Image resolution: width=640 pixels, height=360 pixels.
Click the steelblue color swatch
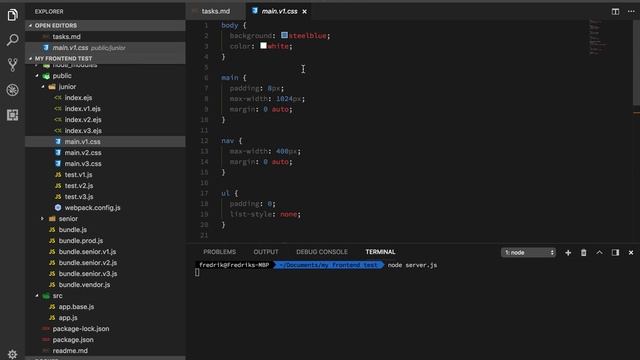pyautogui.click(x=284, y=36)
